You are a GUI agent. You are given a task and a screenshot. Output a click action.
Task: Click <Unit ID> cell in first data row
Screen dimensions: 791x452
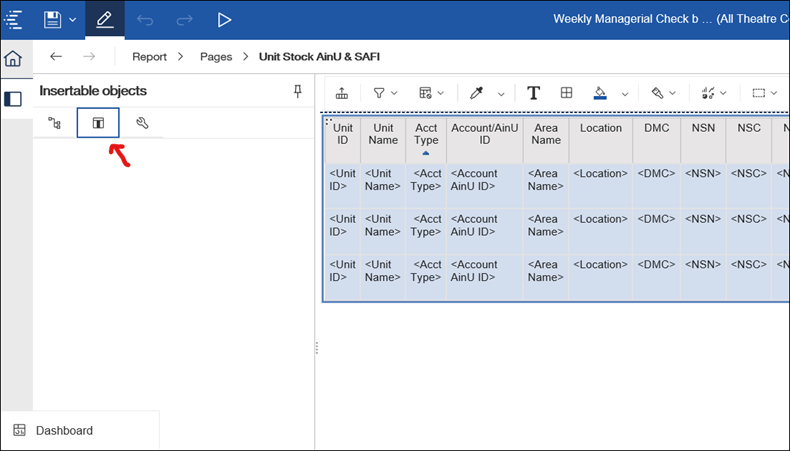point(343,186)
